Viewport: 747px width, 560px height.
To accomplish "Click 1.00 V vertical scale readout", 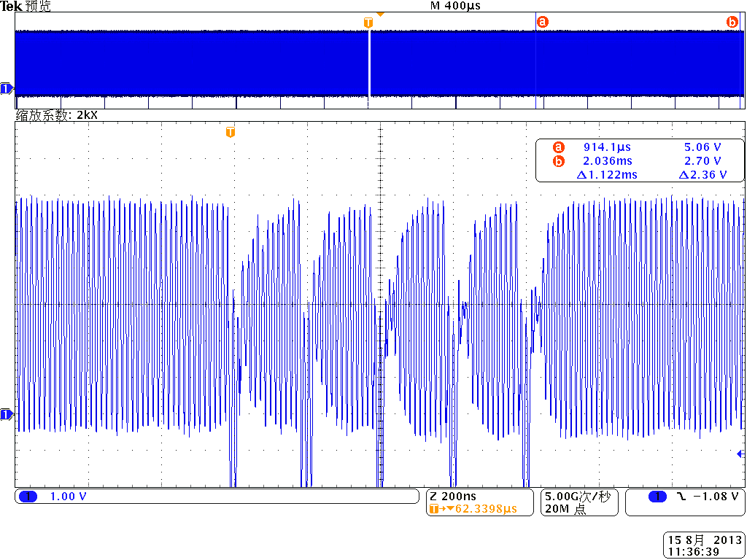I will click(68, 497).
